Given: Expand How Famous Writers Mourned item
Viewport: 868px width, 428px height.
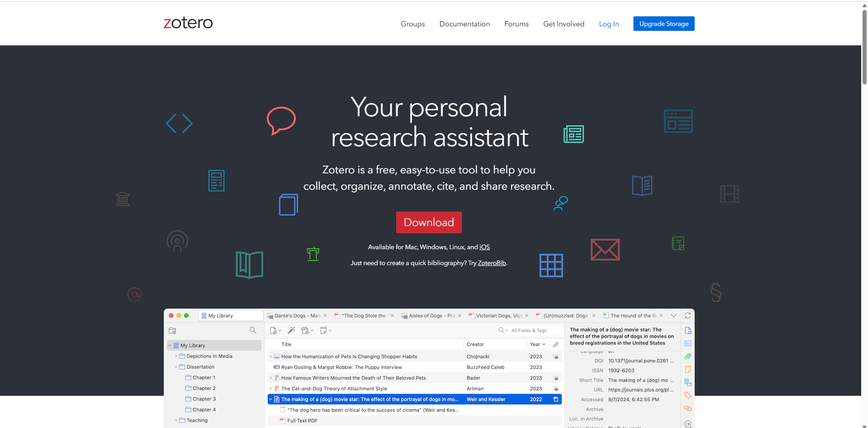Looking at the screenshot, I should coord(271,378).
